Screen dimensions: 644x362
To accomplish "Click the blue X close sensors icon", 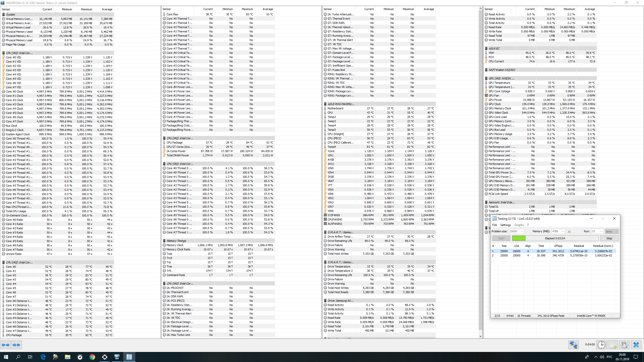I will pyautogui.click(x=636, y=345).
